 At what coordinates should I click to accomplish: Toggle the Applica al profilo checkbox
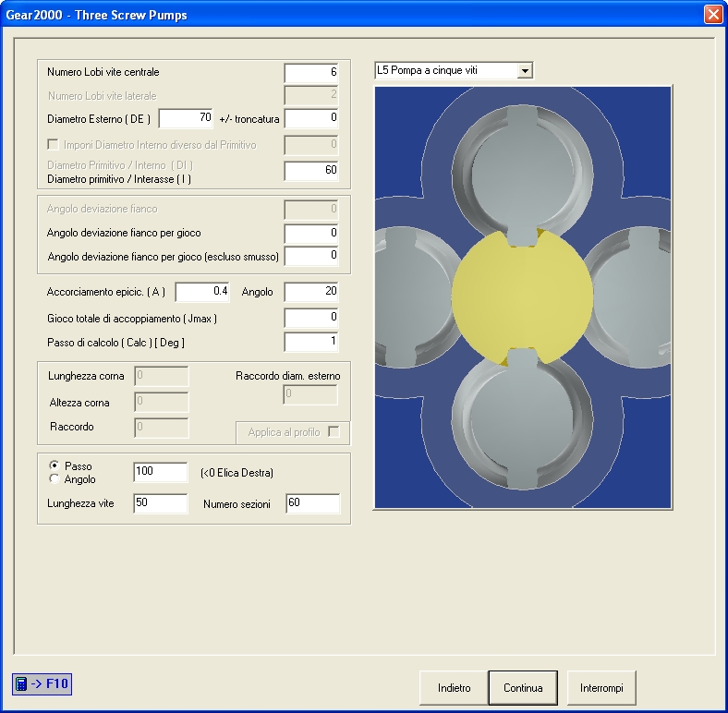[x=334, y=431]
